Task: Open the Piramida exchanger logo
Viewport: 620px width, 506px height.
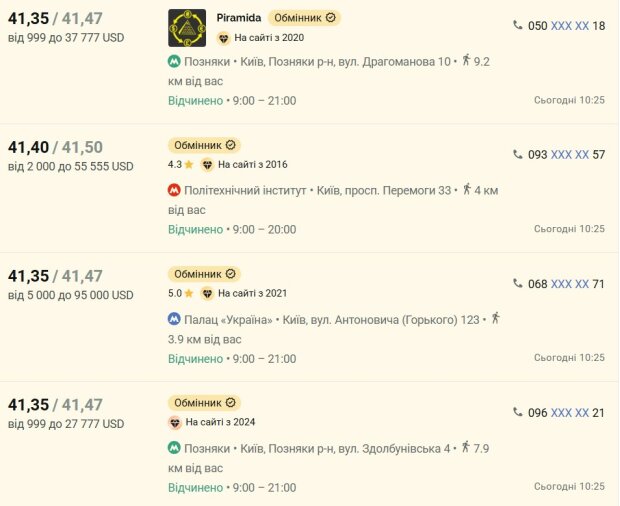Action: tap(187, 28)
